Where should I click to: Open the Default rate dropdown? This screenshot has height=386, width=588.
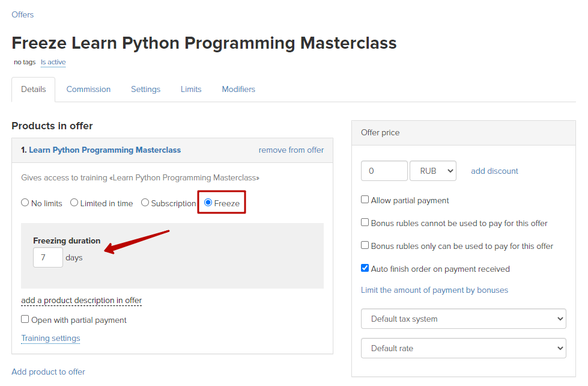(464, 349)
